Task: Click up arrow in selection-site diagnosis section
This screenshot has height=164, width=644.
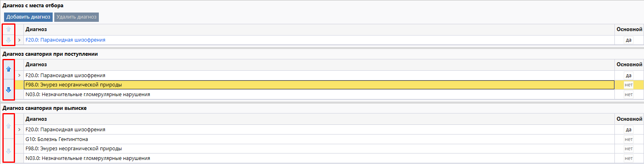Action: [9, 29]
